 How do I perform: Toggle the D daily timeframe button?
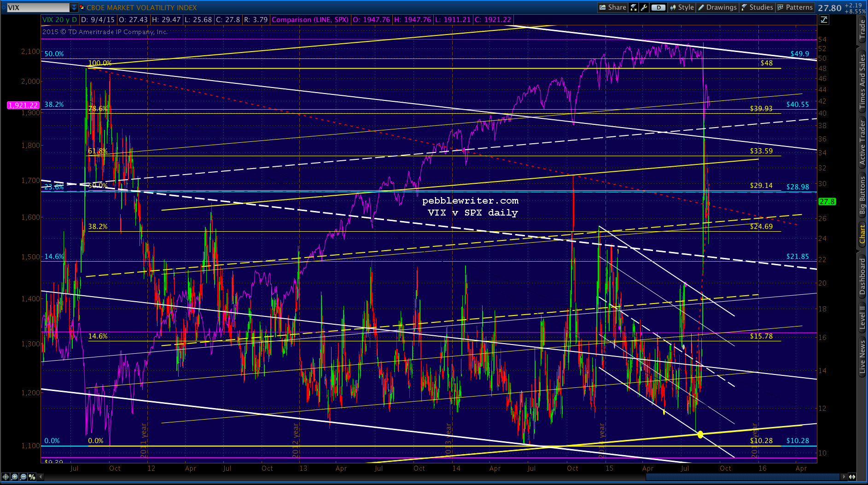point(658,7)
